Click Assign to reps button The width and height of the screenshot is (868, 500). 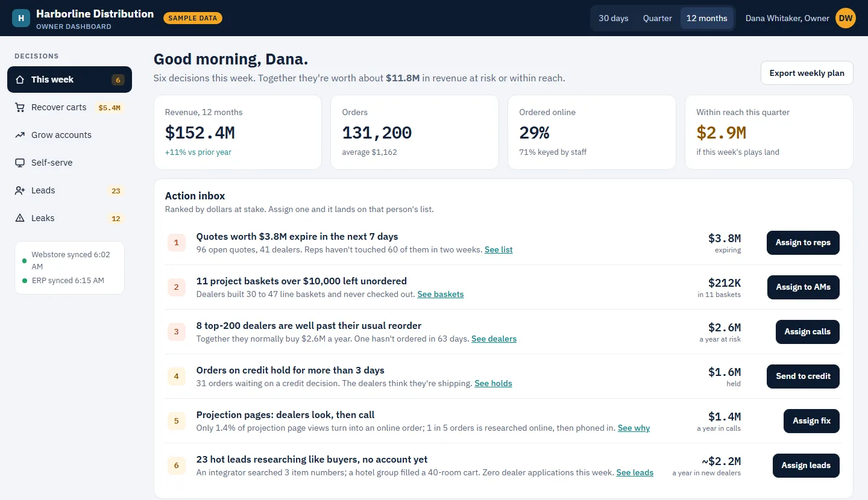pyautogui.click(x=803, y=243)
